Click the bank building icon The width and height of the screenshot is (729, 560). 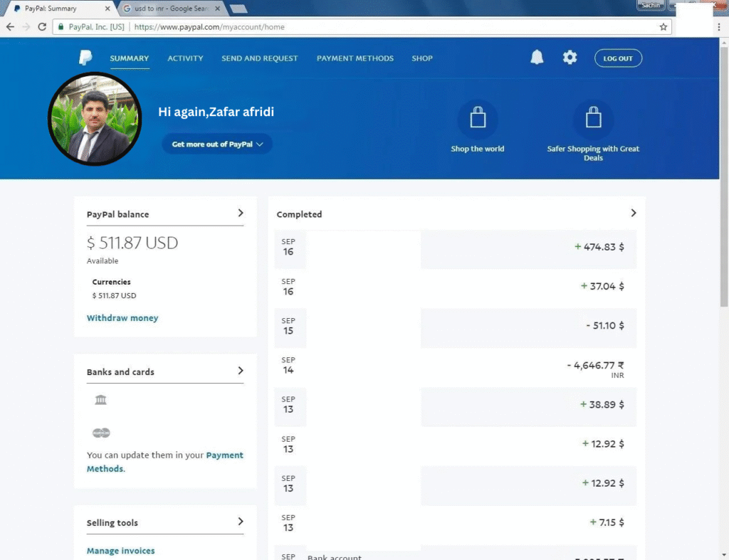[101, 400]
